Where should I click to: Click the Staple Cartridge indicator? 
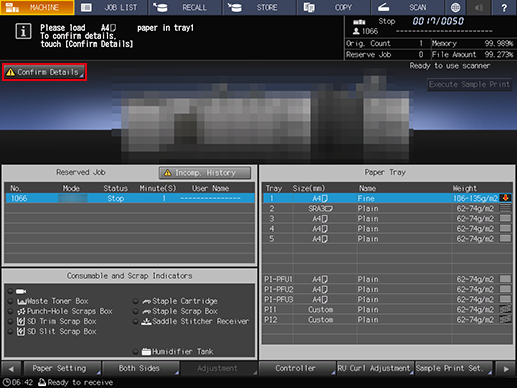pos(135,301)
